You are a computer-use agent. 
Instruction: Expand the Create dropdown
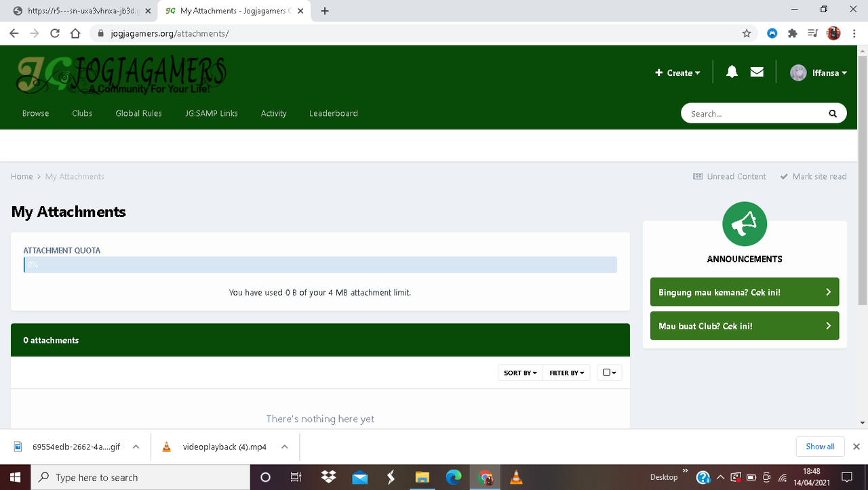677,73
